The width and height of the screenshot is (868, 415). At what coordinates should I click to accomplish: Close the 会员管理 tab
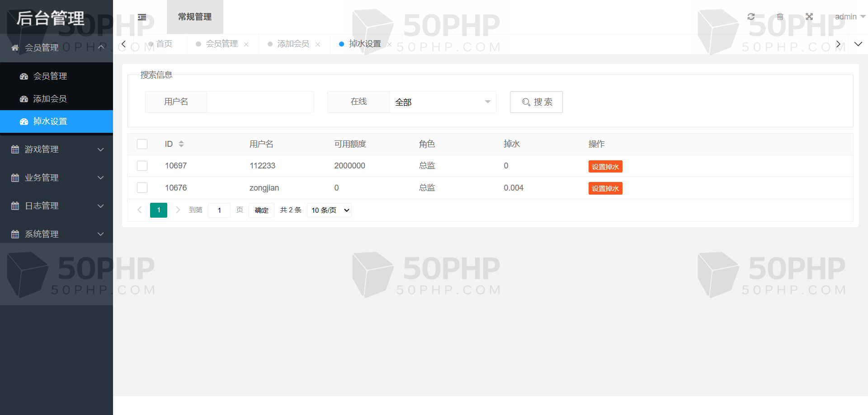[246, 44]
